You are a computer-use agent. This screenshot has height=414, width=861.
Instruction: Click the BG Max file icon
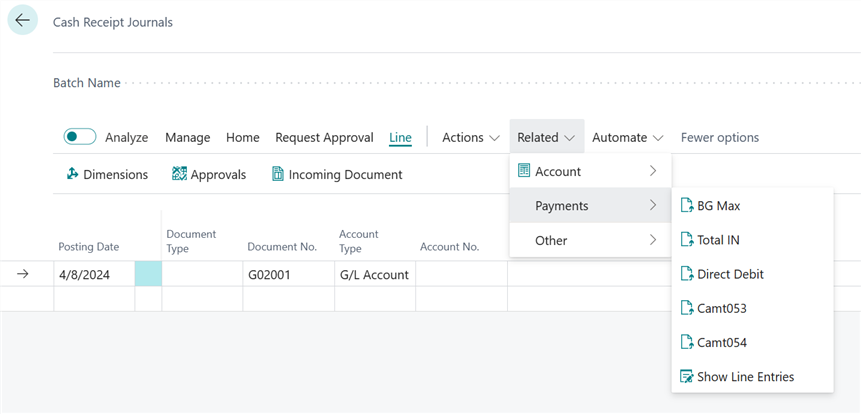click(687, 205)
